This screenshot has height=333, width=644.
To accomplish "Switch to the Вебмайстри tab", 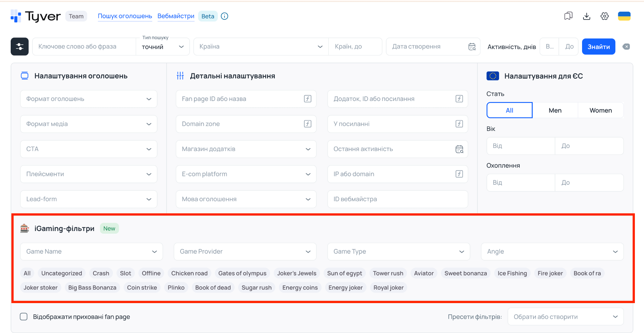I will (176, 16).
